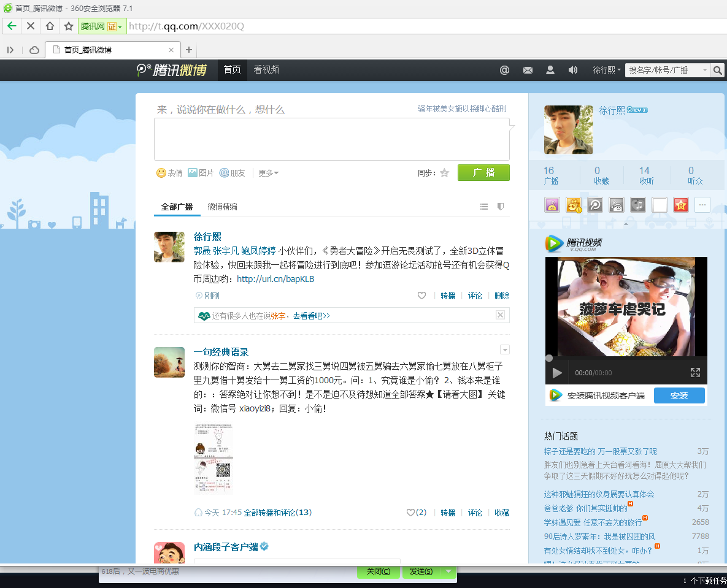This screenshot has height=588, width=727.
Task: Open the listeners person icon in navbar
Action: click(x=550, y=70)
